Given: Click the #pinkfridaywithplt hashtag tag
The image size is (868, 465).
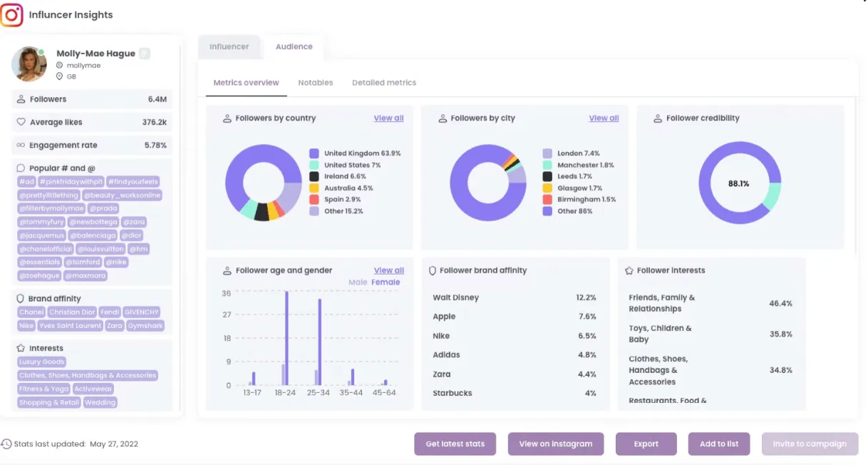Looking at the screenshot, I should [71, 182].
